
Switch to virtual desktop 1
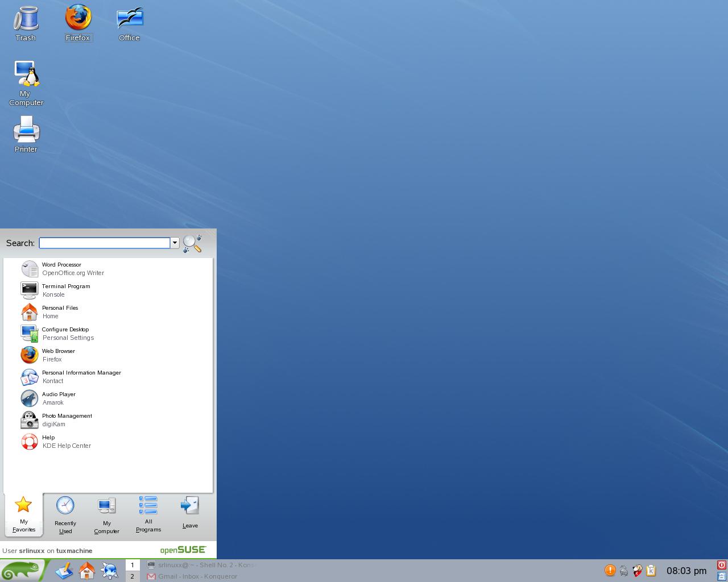point(133,565)
